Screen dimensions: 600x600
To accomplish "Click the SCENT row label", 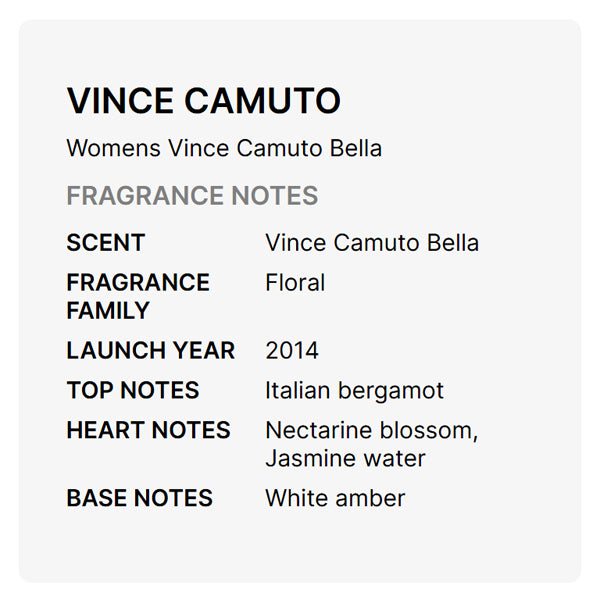I will pyautogui.click(x=105, y=243).
